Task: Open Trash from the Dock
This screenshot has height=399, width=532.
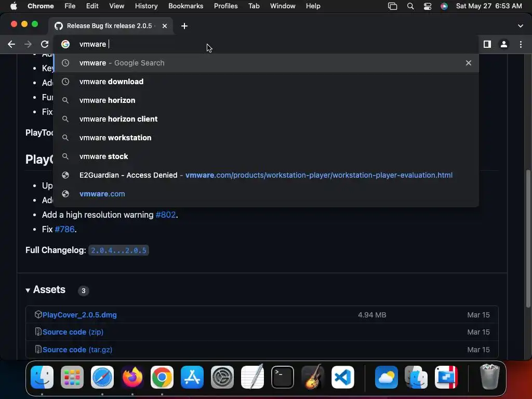Action: pyautogui.click(x=489, y=377)
